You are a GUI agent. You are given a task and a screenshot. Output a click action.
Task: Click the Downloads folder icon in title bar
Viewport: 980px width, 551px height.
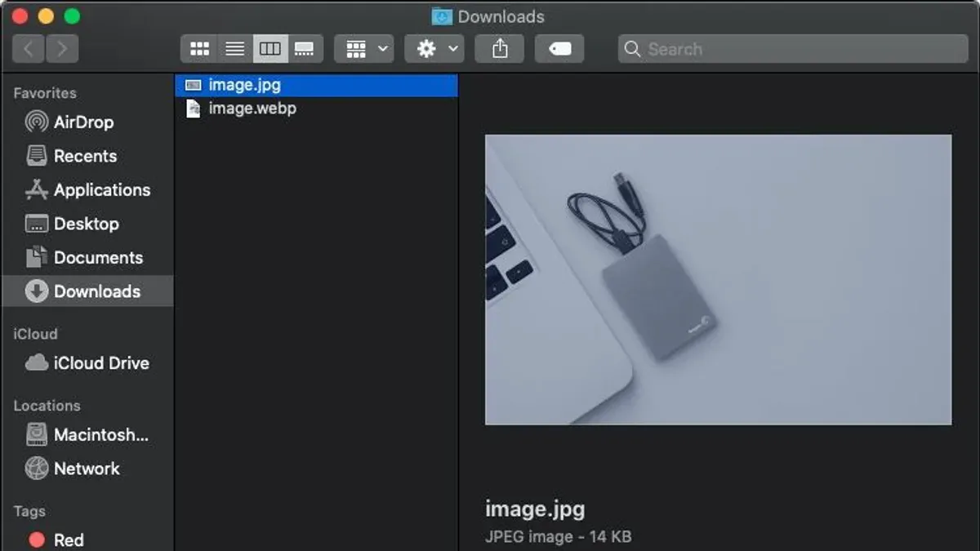coord(442,16)
